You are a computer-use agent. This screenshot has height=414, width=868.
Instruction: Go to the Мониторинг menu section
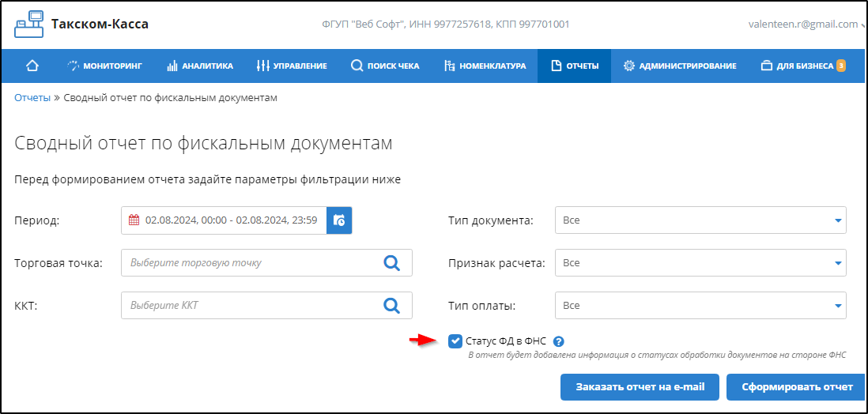coord(104,66)
